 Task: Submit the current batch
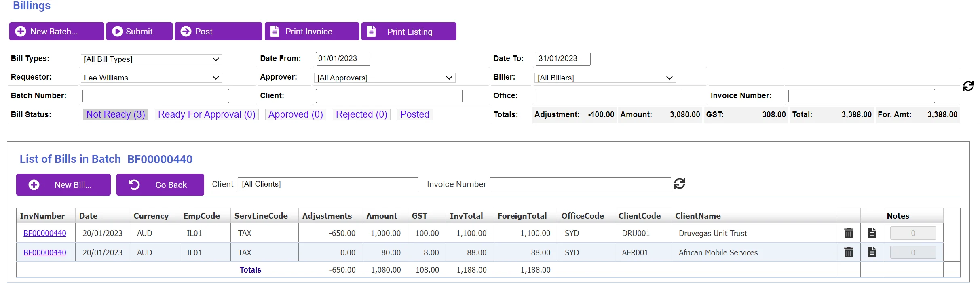(x=139, y=32)
